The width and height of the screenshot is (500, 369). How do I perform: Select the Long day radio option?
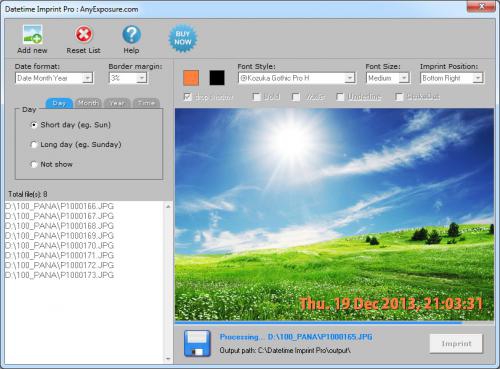pos(34,145)
